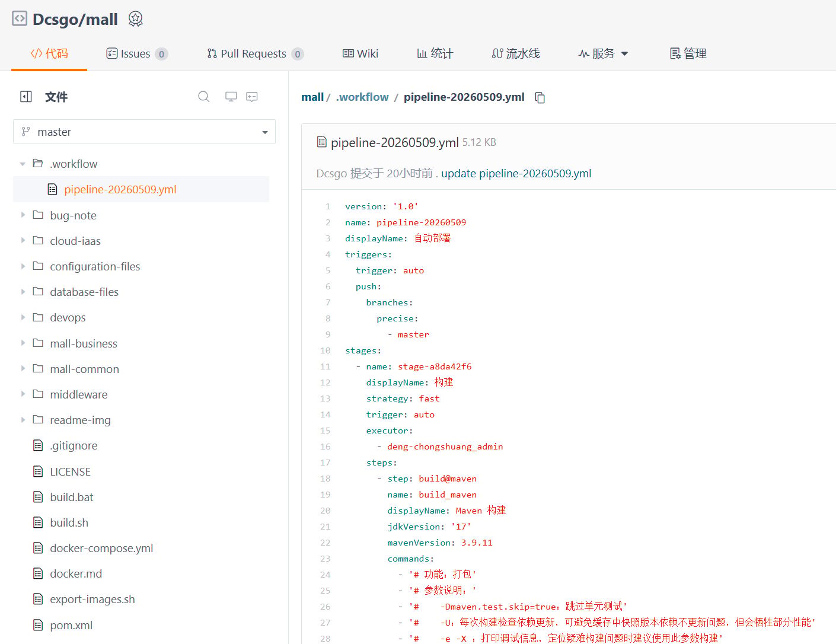836x644 pixels.
Task: Select code line number 18
Action: coord(326,479)
